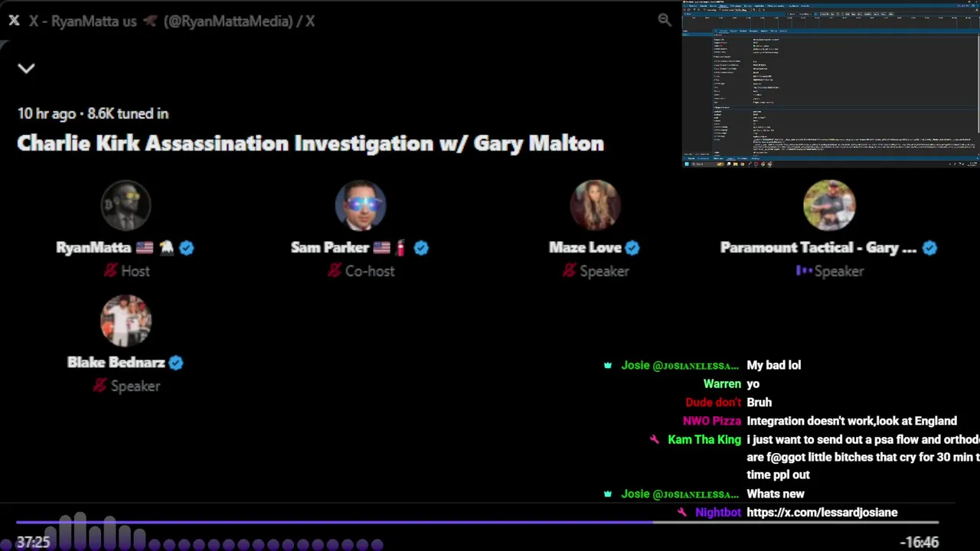Select the Blake Bednarz name label
Viewport: 980px width, 551px height.
pyautogui.click(x=116, y=363)
